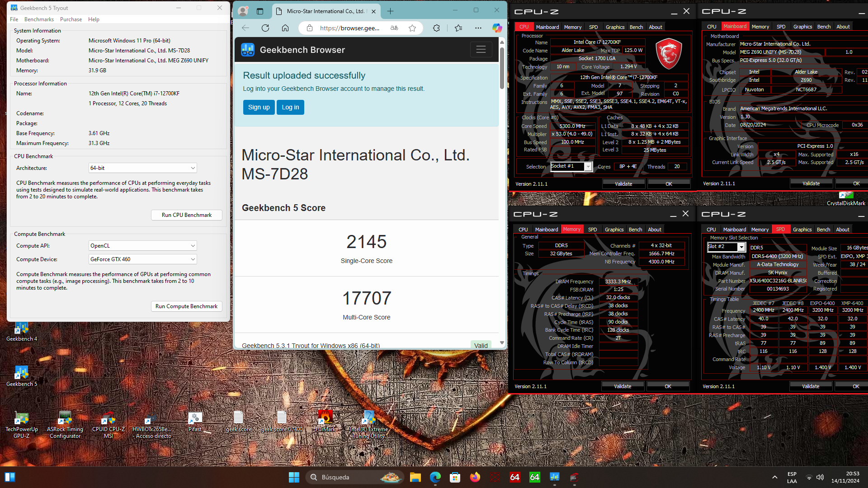
Task: Open a new Edge tab
Action: 391,11
